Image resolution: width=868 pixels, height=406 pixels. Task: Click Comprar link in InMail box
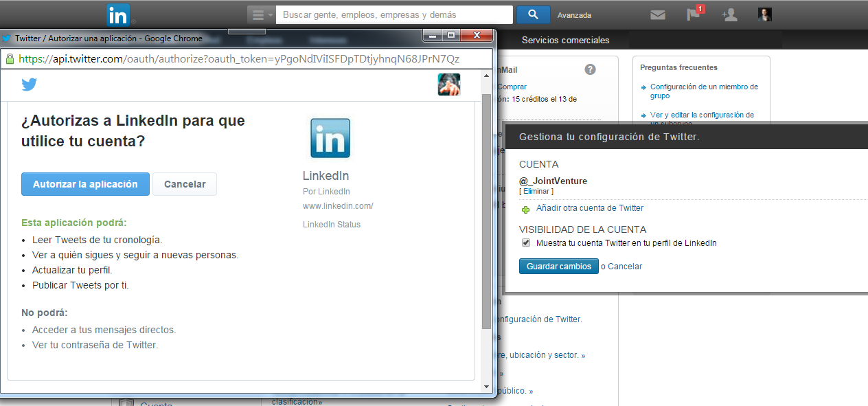coord(512,87)
